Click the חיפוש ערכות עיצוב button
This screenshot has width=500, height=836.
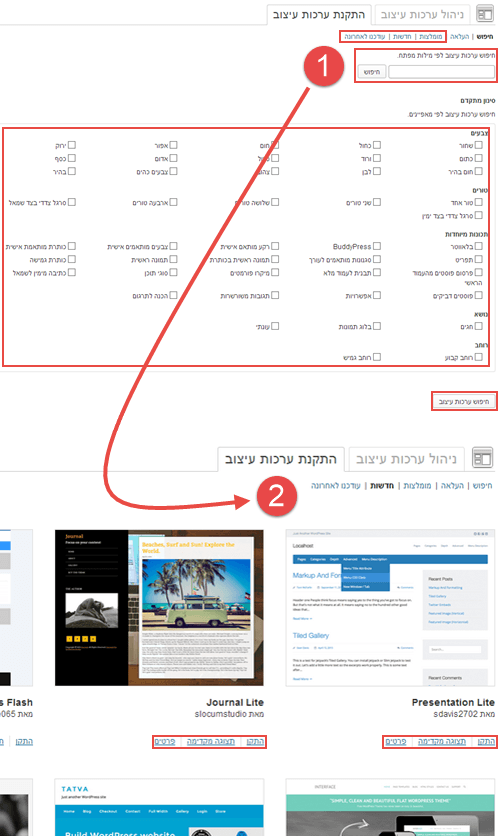[464, 401]
